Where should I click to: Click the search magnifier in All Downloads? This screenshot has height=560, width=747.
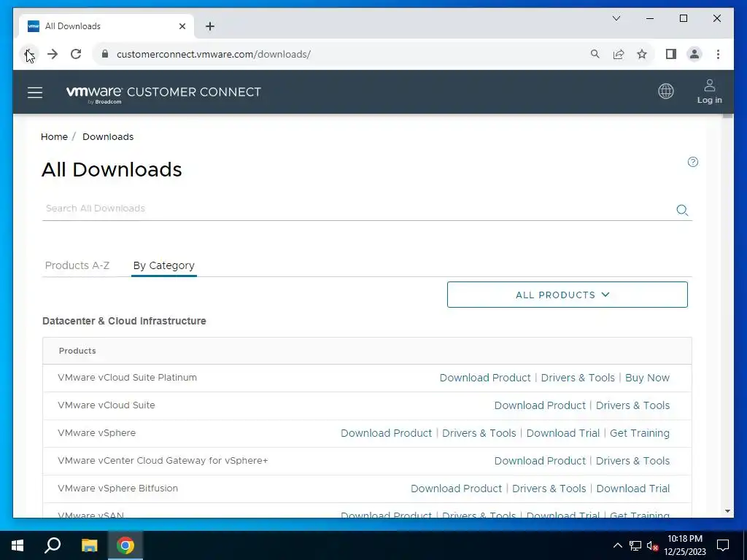[682, 210]
